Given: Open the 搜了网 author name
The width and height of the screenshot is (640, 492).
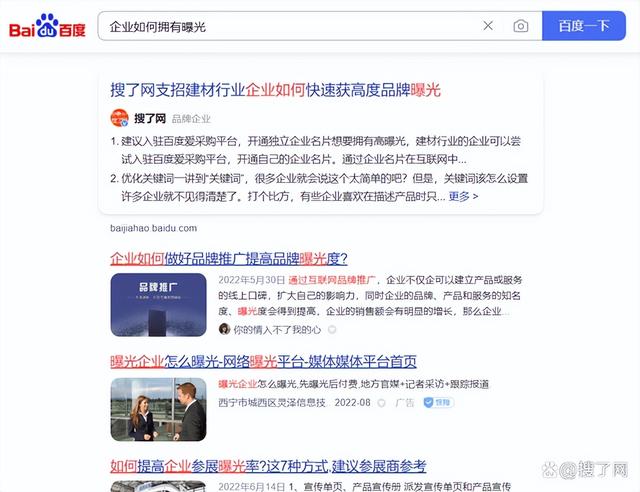Looking at the screenshot, I should [150, 118].
